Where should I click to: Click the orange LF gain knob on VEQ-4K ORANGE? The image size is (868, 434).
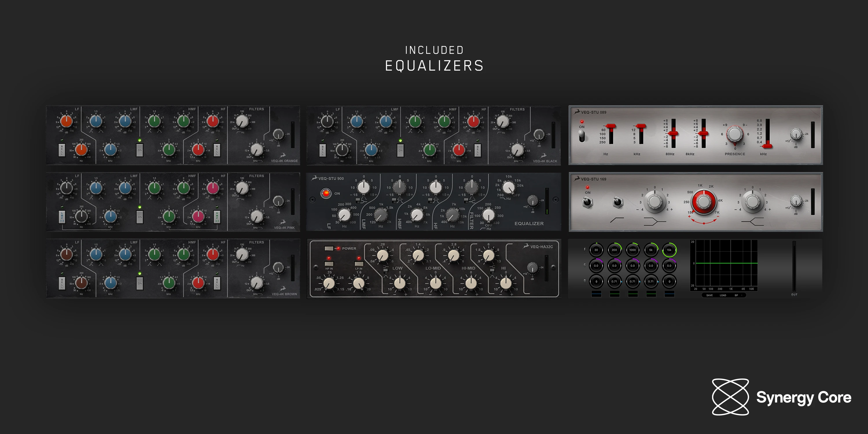(x=66, y=121)
